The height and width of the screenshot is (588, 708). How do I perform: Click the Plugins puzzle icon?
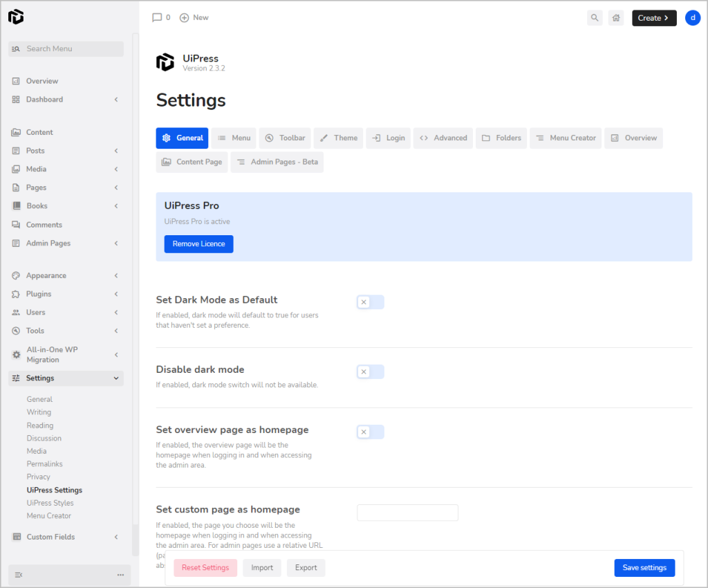pos(16,294)
